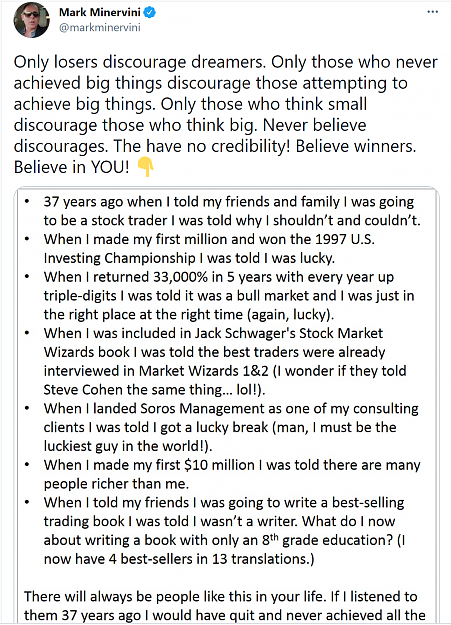Image resolution: width=451 pixels, height=625 pixels.
Task: Click the pointing-down hand emoji
Action: (146, 167)
